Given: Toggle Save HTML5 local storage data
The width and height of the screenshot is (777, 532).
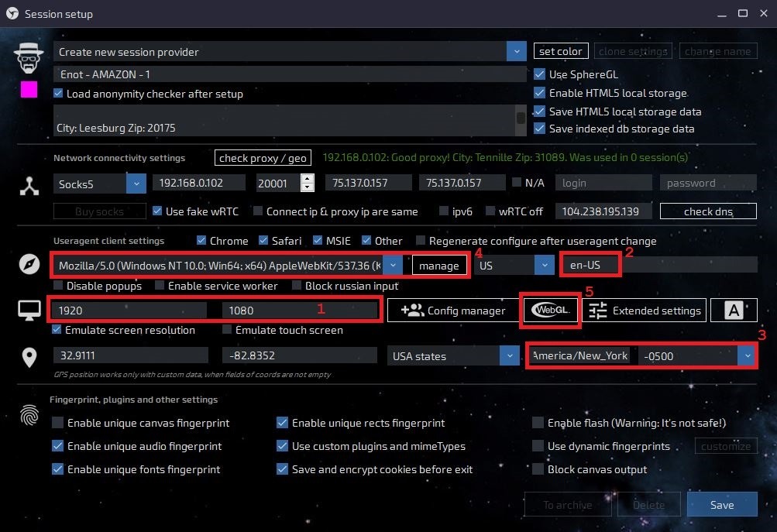Looking at the screenshot, I should point(539,111).
